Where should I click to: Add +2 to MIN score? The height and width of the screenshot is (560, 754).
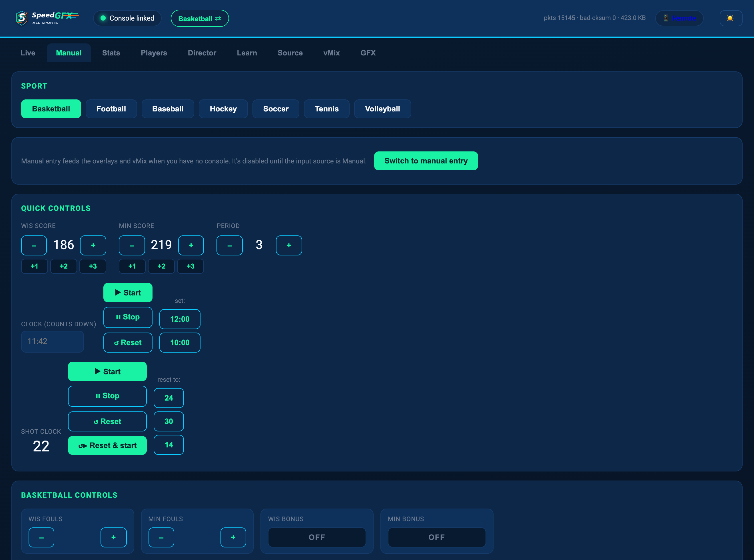click(x=162, y=267)
